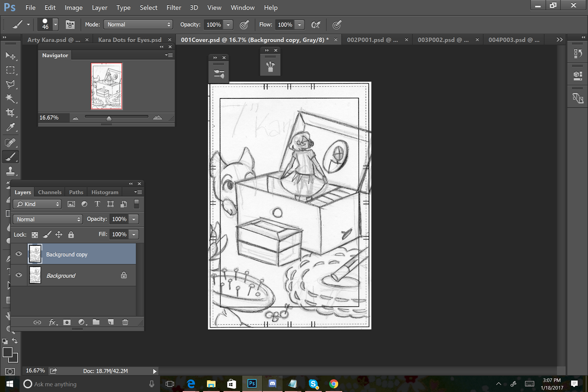The width and height of the screenshot is (588, 392).
Task: Switch to the Paths tab
Action: (76, 192)
